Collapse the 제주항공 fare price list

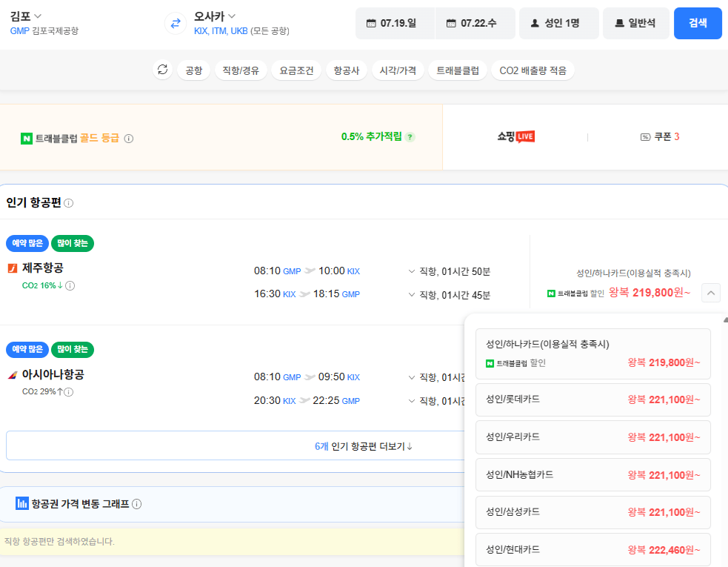[x=711, y=293]
